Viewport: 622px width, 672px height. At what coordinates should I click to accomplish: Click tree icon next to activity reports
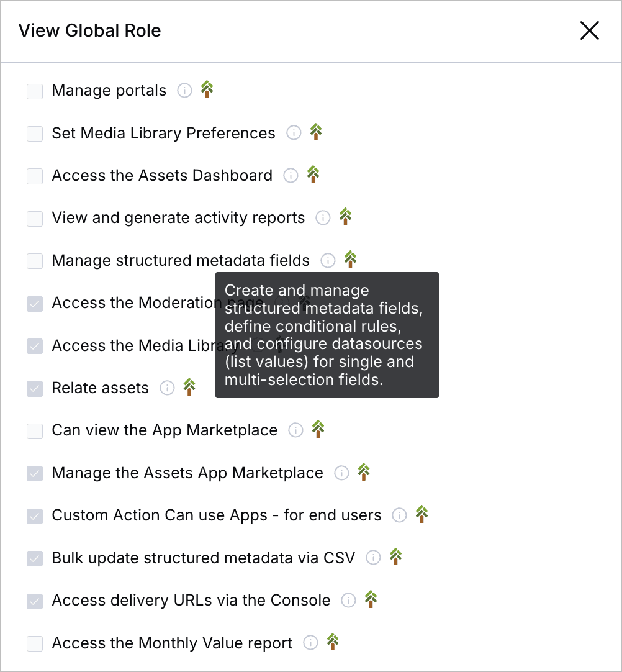coord(346,217)
